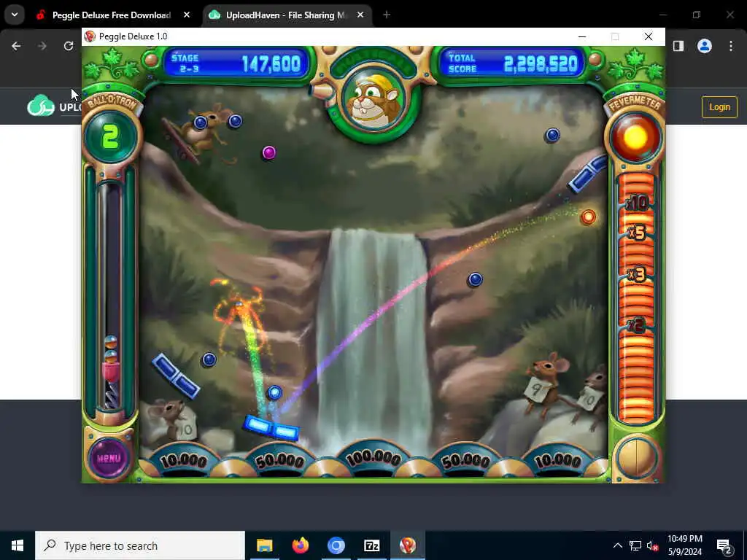Viewport: 747px width, 560px height.
Task: Click the x3 marker on the Fevermeter
Action: [x=636, y=274]
